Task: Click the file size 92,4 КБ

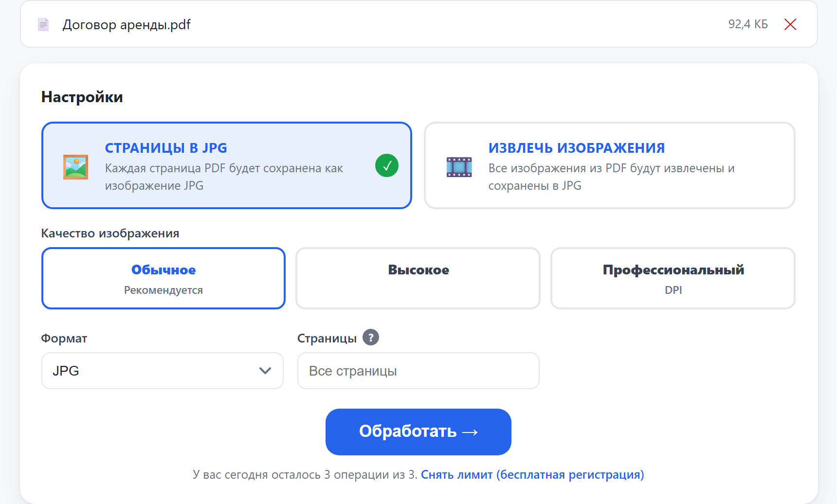Action: (748, 24)
